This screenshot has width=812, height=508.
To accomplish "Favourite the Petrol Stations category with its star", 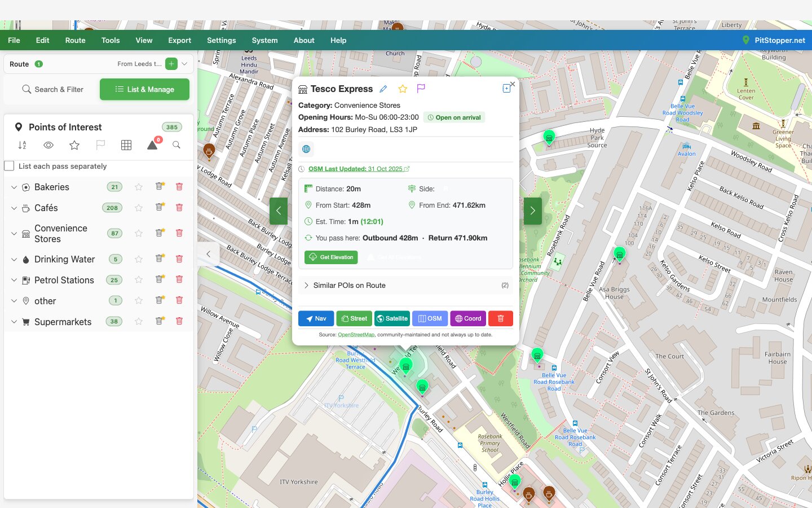I will (139, 280).
